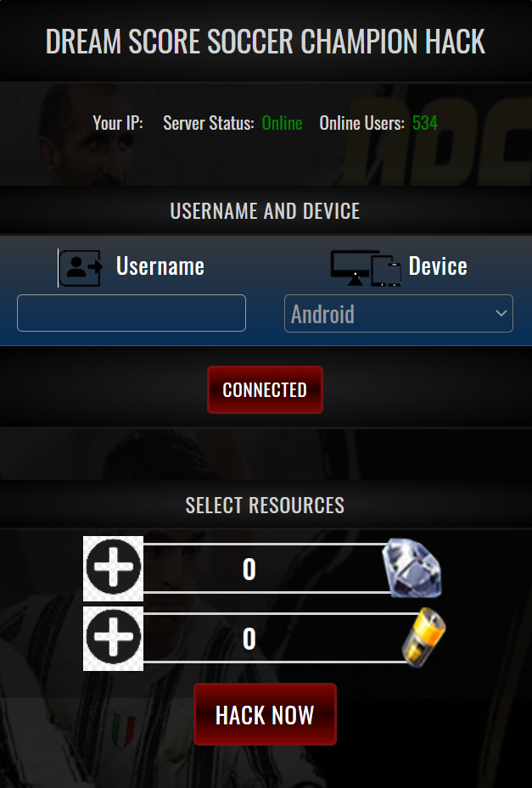
Task: Open the Android device dropdown
Action: pos(399,314)
